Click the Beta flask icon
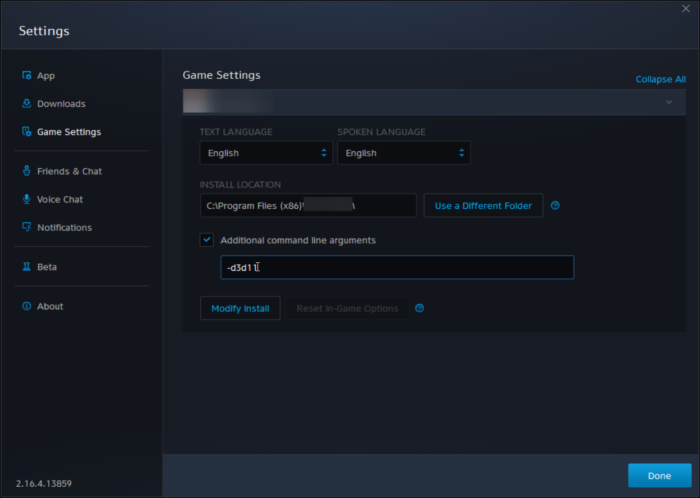Screen dimensions: 700x498 click(27, 266)
